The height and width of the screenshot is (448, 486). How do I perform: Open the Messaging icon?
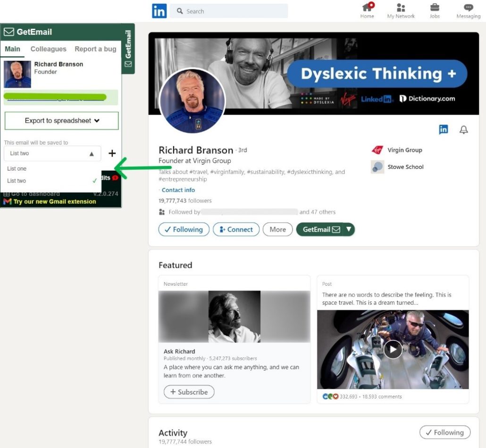(468, 8)
